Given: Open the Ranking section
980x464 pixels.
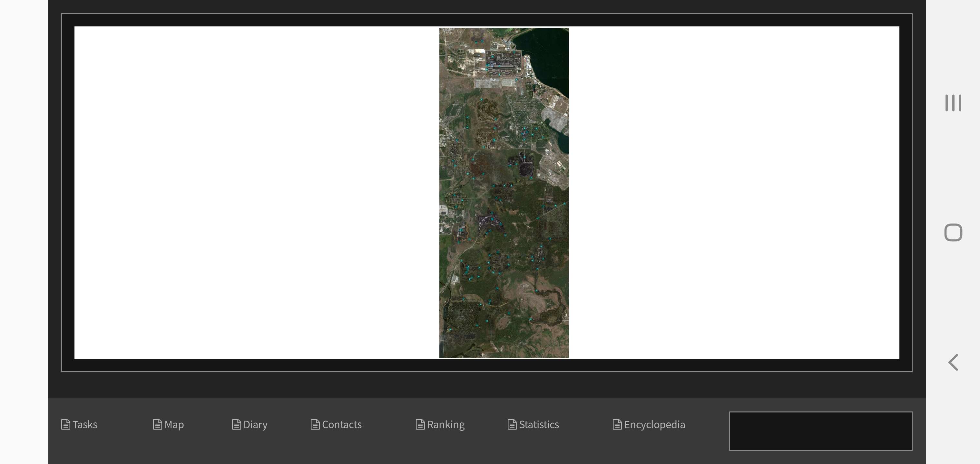Looking at the screenshot, I should 446,424.
